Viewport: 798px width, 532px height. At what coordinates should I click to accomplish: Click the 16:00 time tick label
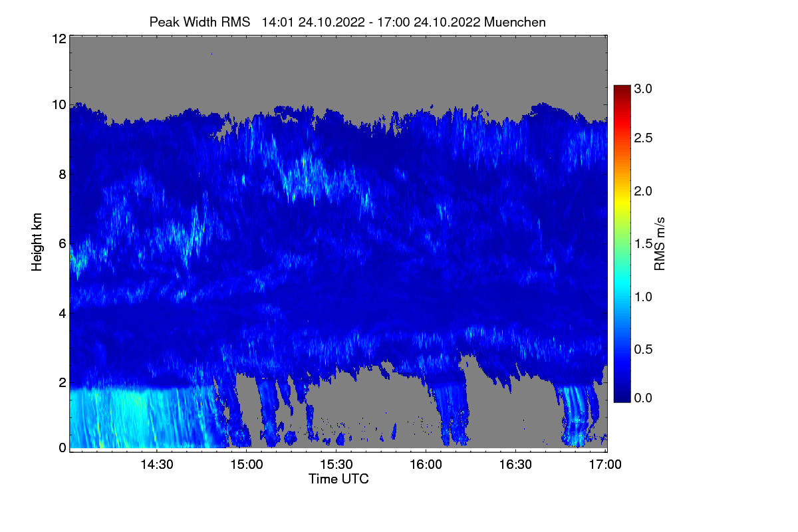point(426,464)
